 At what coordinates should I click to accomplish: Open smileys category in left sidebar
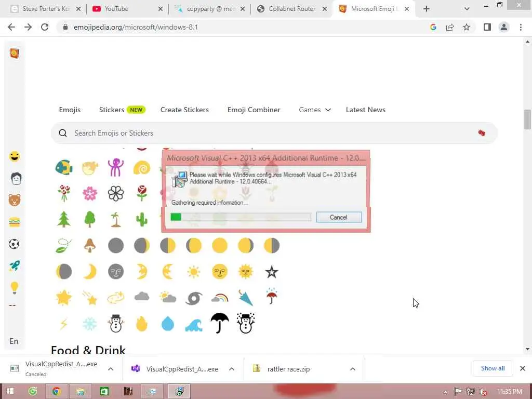pos(14,156)
